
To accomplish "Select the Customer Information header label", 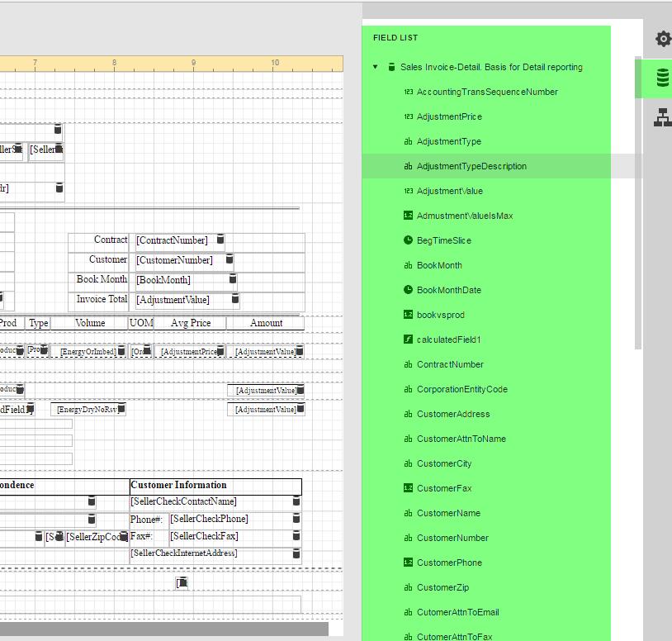I will click(178, 486).
